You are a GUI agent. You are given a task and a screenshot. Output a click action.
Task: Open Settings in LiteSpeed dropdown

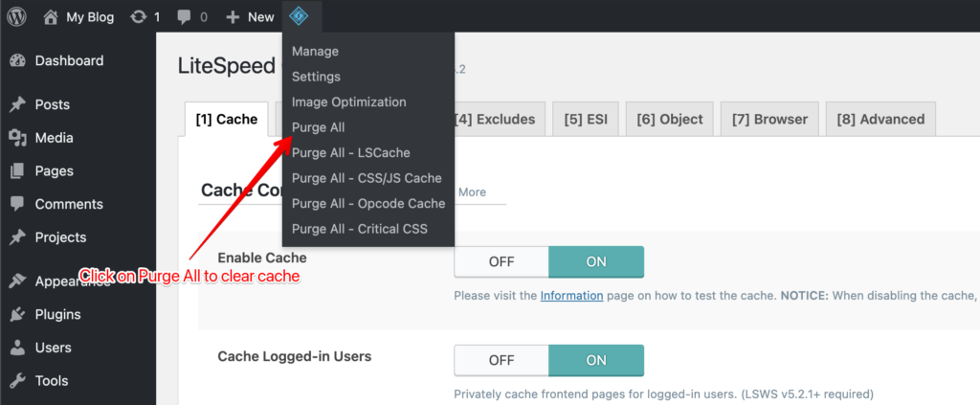(x=316, y=77)
